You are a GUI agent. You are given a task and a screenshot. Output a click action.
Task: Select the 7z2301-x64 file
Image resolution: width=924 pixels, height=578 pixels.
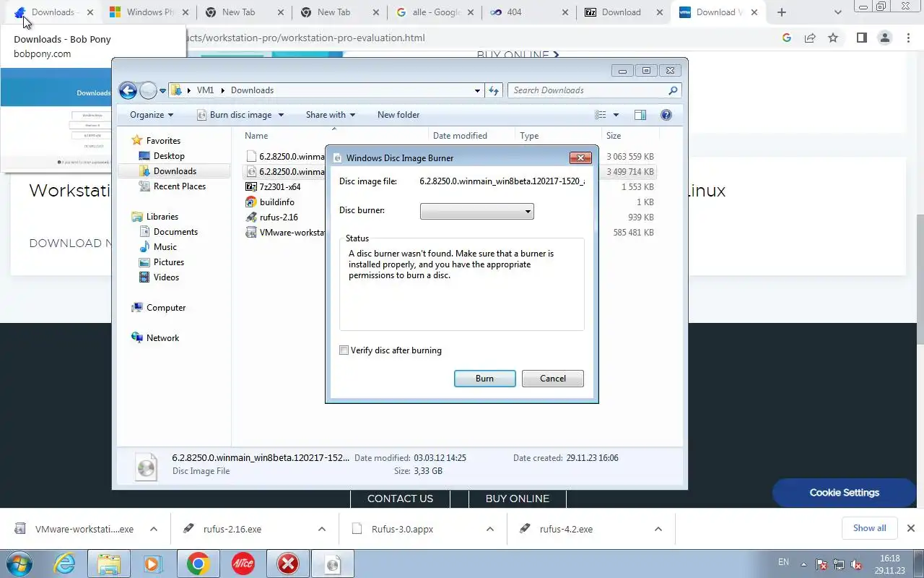279,187
